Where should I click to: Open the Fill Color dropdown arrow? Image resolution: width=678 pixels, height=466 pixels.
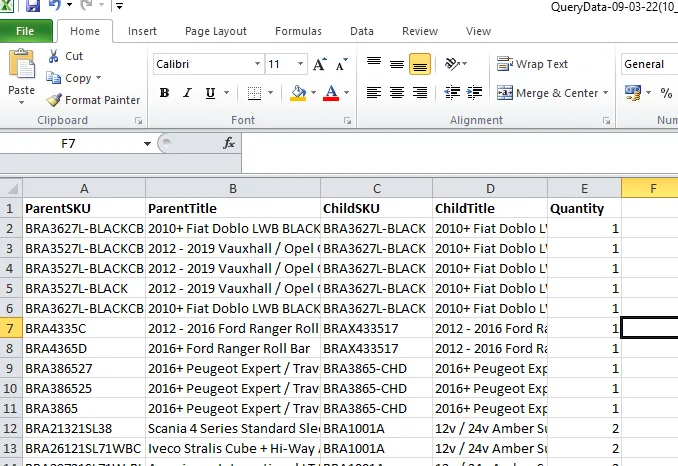click(313, 93)
